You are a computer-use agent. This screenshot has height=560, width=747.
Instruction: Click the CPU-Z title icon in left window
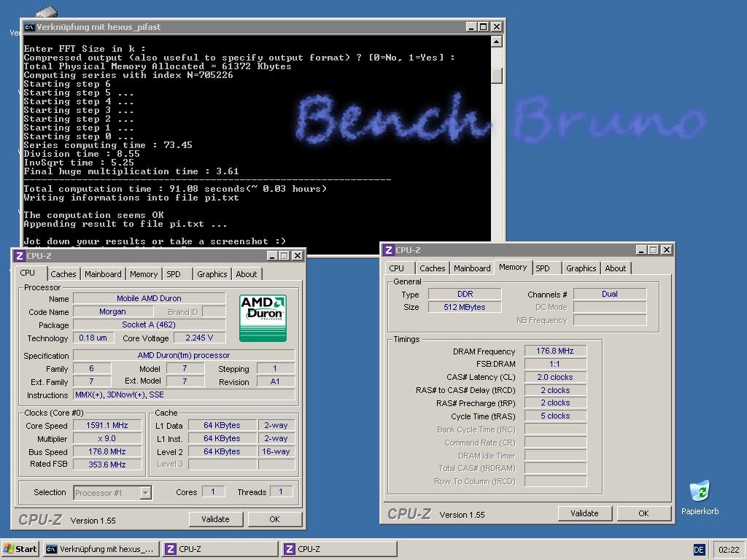(x=20, y=256)
